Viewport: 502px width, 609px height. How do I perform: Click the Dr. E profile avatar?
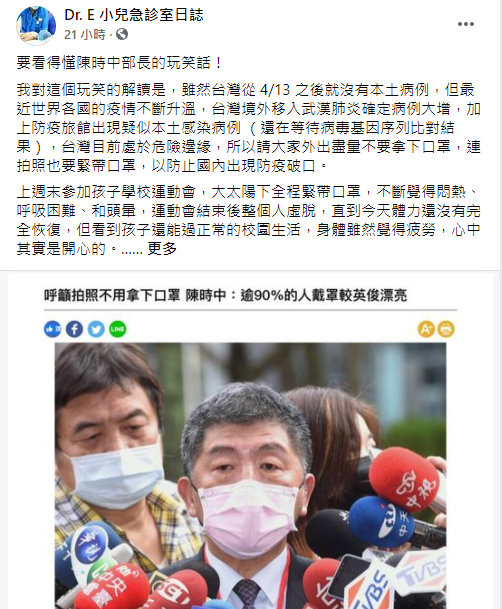pyautogui.click(x=36, y=26)
